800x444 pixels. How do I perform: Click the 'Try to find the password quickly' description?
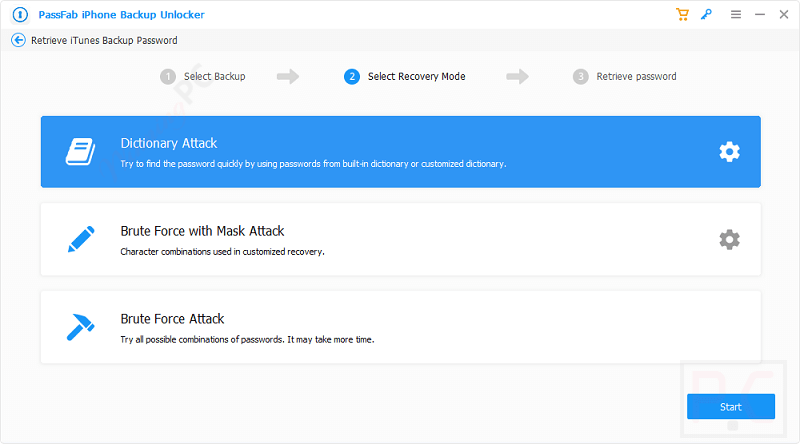(313, 164)
